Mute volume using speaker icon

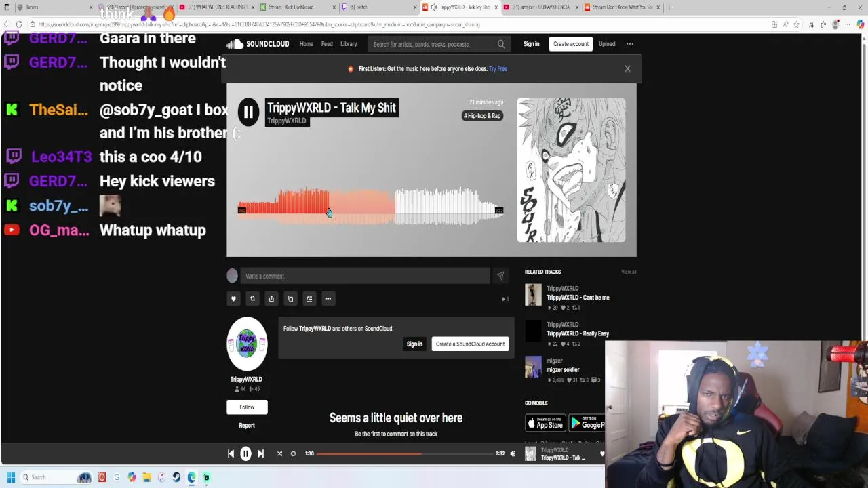pyautogui.click(x=513, y=453)
